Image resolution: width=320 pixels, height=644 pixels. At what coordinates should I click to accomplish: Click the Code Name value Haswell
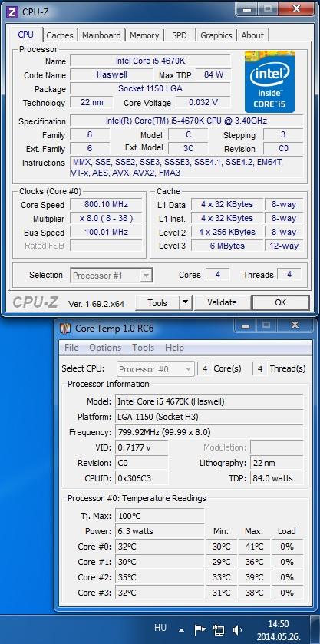pos(111,74)
